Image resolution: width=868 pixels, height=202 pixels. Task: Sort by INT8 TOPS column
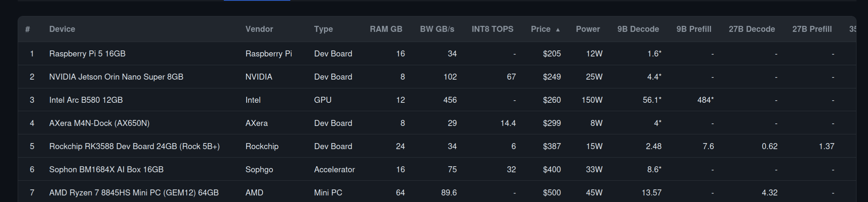point(492,29)
